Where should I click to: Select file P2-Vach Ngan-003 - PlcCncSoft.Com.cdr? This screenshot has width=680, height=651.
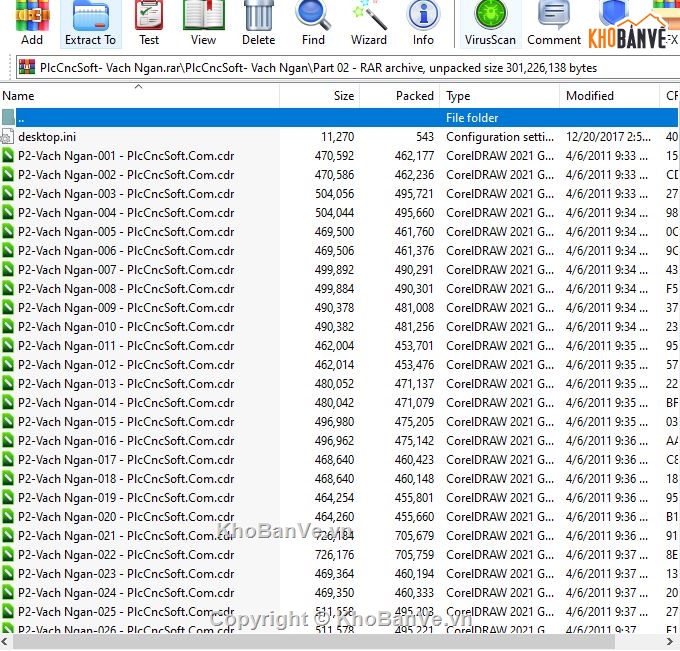pos(126,193)
